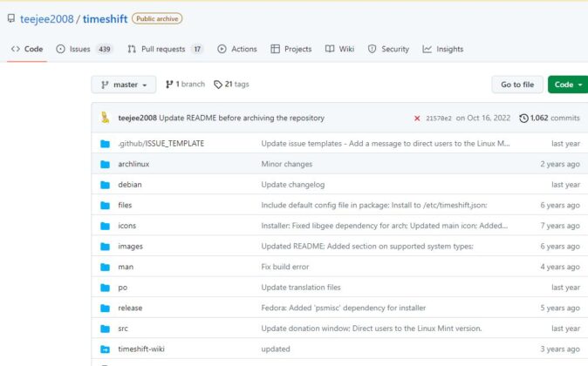This screenshot has width=588, height=366.
Task: Open the Projects tab
Action: coord(291,49)
